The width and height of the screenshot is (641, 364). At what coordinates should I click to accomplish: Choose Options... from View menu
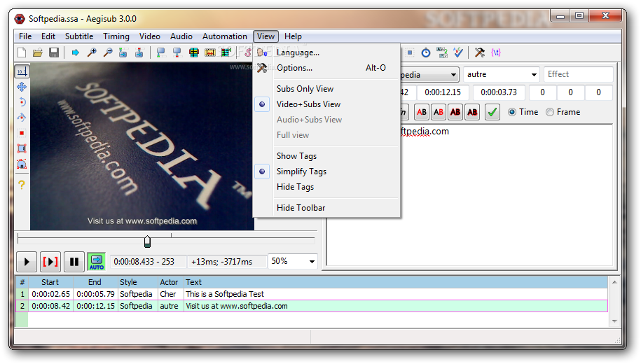click(x=294, y=68)
